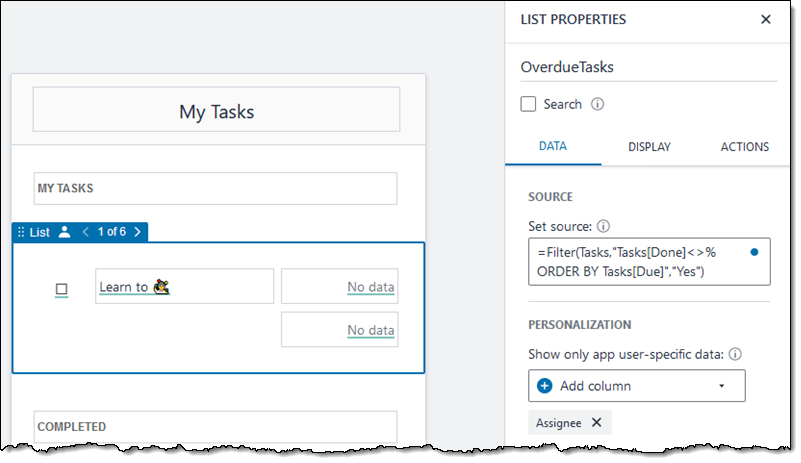Viewport: 801px width, 463px height.
Task: Click the blue dot in source field
Action: [x=753, y=252]
